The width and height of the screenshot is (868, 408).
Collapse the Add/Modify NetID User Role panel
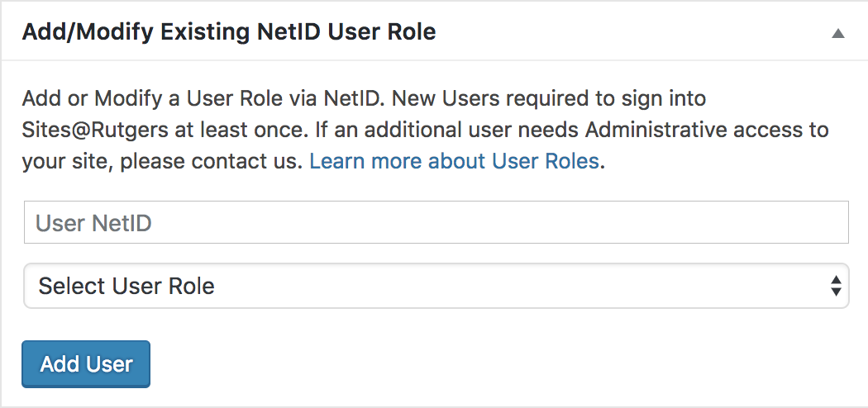click(x=837, y=34)
